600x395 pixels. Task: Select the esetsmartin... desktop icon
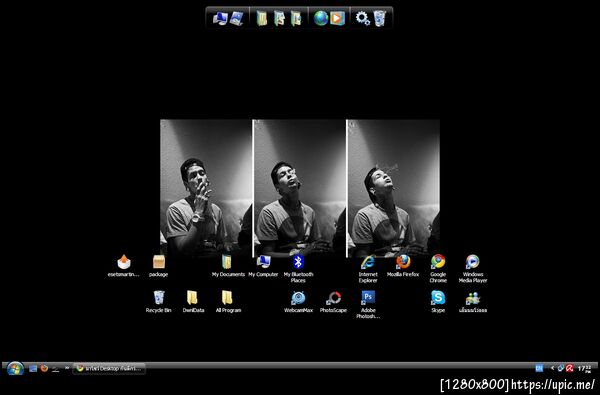pos(124,266)
